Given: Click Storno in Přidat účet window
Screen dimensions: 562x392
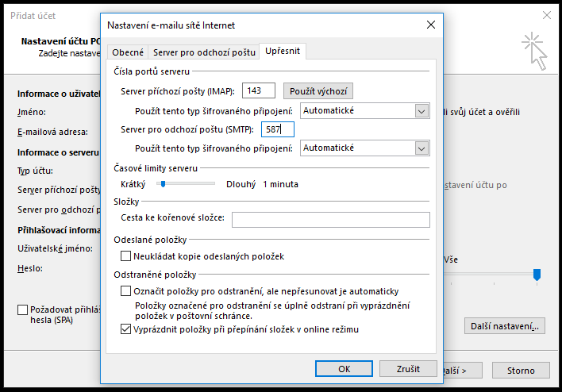Looking at the screenshot, I should pos(521,370).
